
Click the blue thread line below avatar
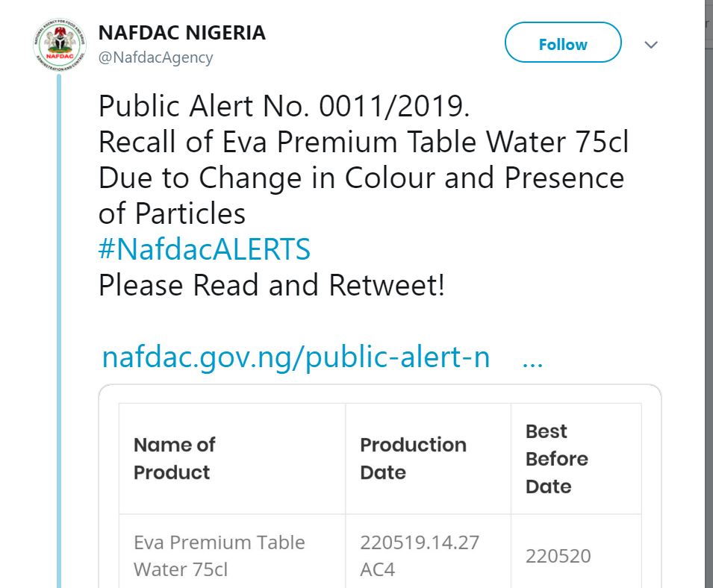59,331
